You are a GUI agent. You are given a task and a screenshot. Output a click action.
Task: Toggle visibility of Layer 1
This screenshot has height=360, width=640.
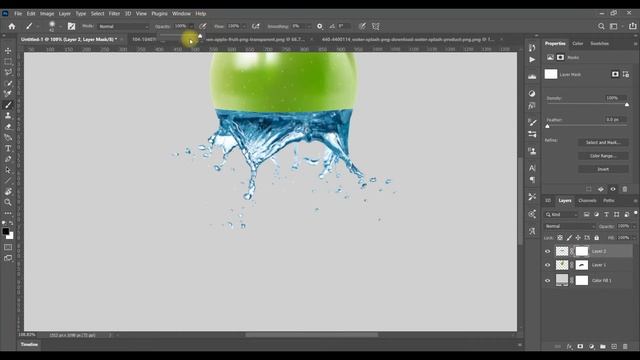click(548, 265)
